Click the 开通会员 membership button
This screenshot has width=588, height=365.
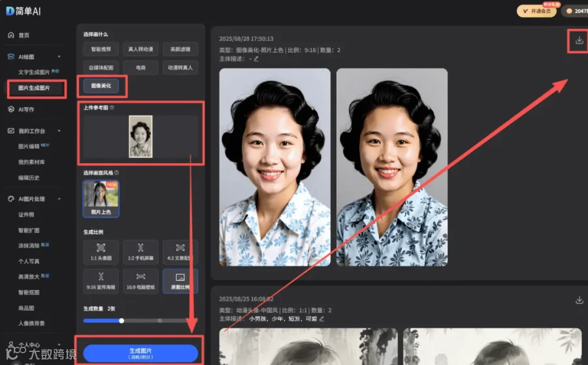(x=536, y=11)
